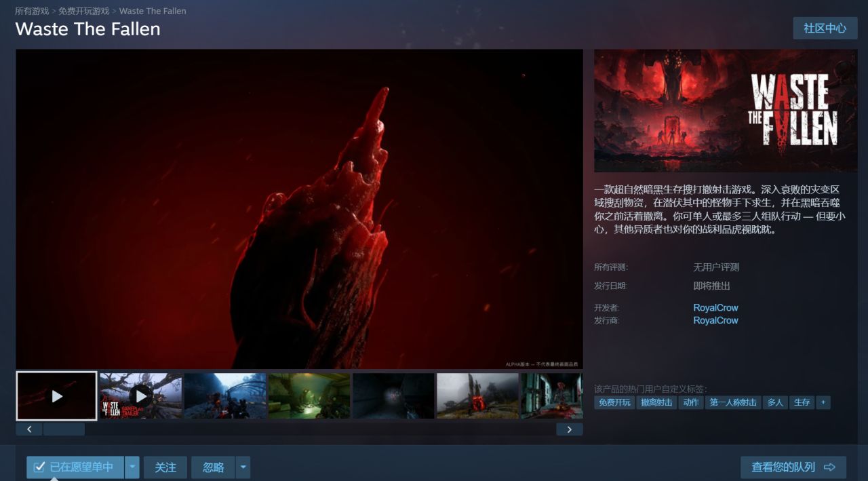Screen dimensions: 868x481
Task: Select the 免费开玩 tag
Action: coord(615,402)
